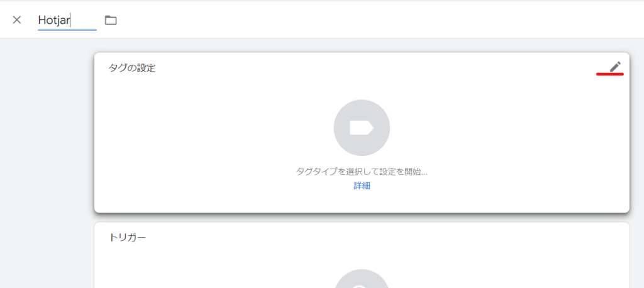Select the タグの設定 heading
The height and width of the screenshot is (288, 644).
[132, 68]
